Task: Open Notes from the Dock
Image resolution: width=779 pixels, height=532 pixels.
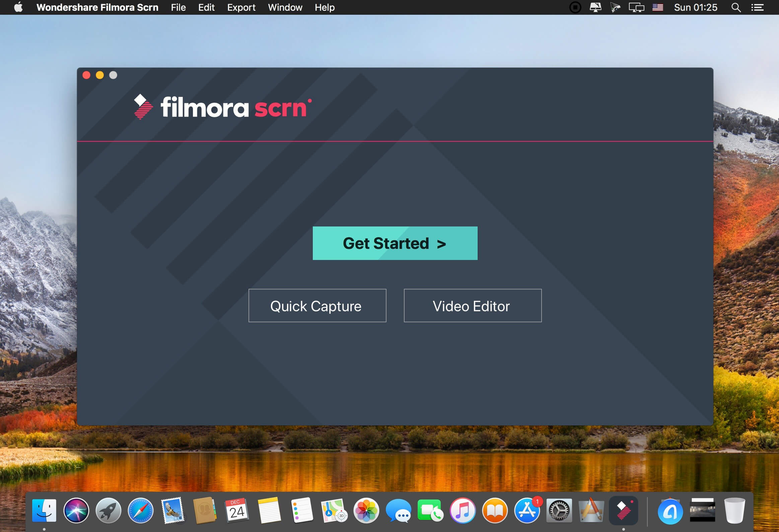Action: 269,511
